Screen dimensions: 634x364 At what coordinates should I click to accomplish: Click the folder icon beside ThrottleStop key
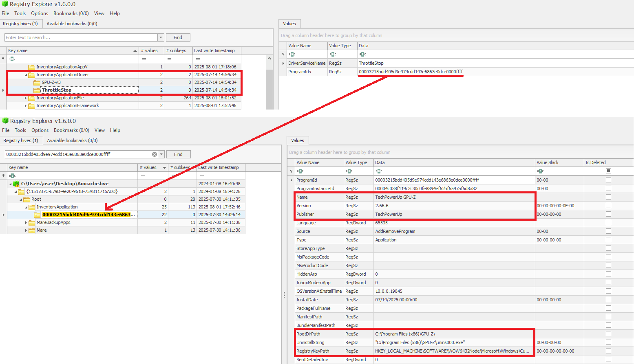click(x=37, y=90)
